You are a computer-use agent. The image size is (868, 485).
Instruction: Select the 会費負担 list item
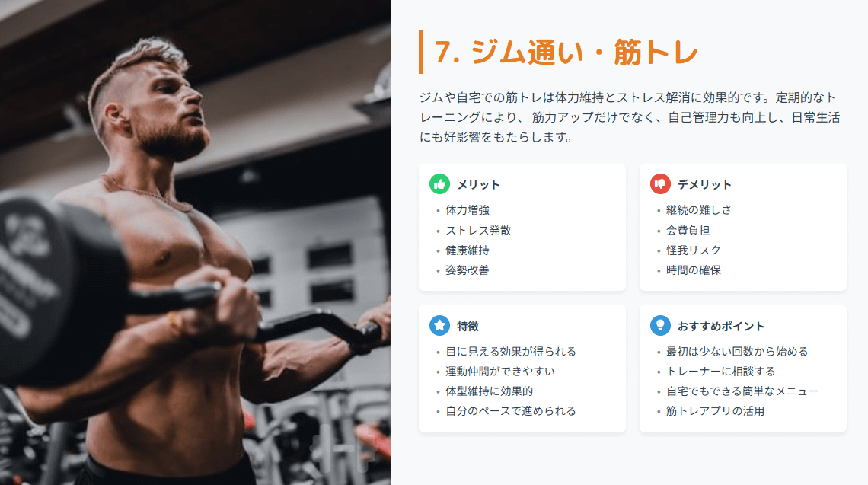tap(688, 231)
